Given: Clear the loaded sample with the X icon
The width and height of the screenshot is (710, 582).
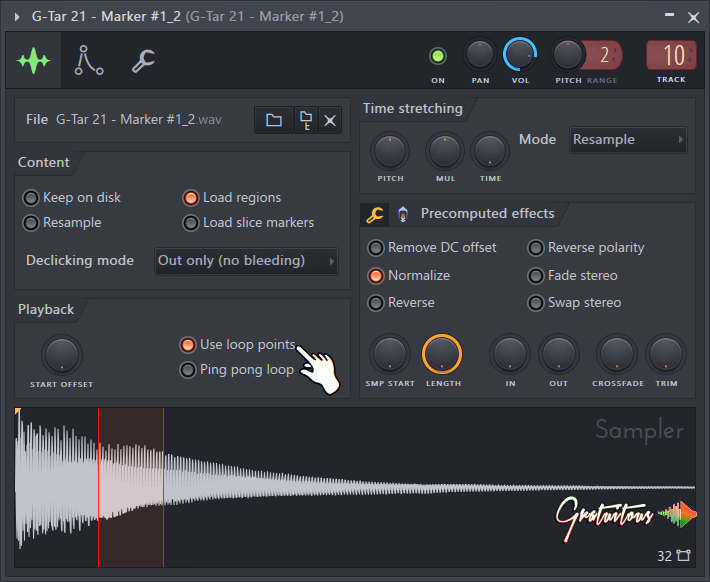Looking at the screenshot, I should [x=330, y=120].
